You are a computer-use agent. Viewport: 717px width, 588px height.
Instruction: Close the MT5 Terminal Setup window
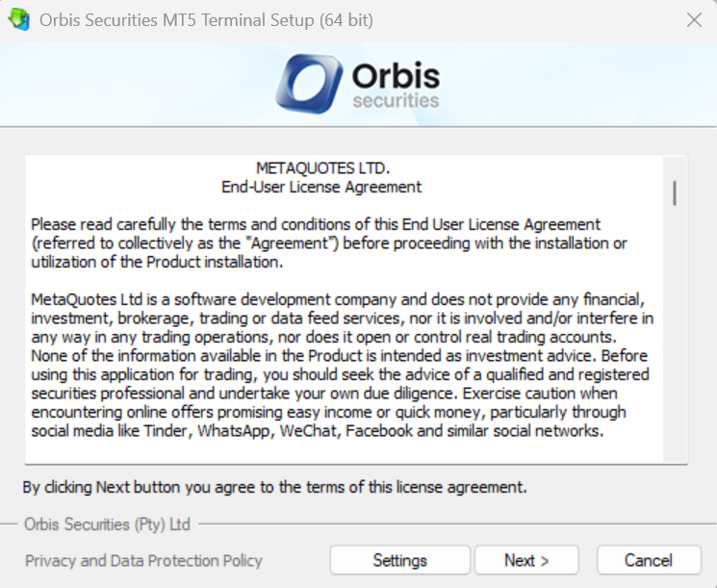693,19
